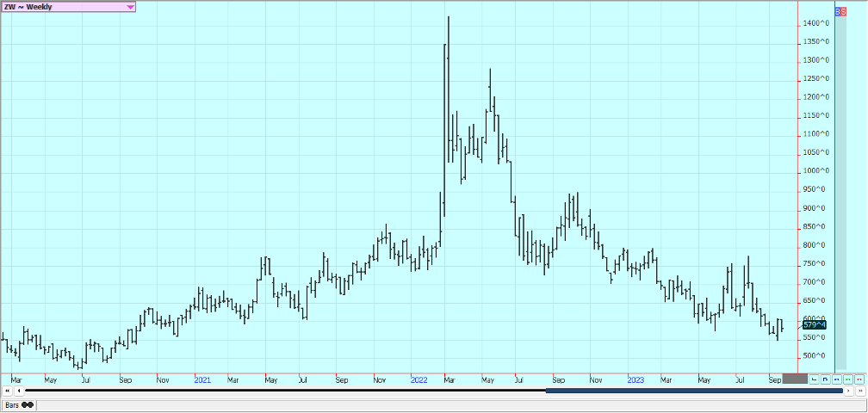This screenshot has height=413, width=868.
Task: Click the Mar label right after 2021
Action: pos(233,380)
